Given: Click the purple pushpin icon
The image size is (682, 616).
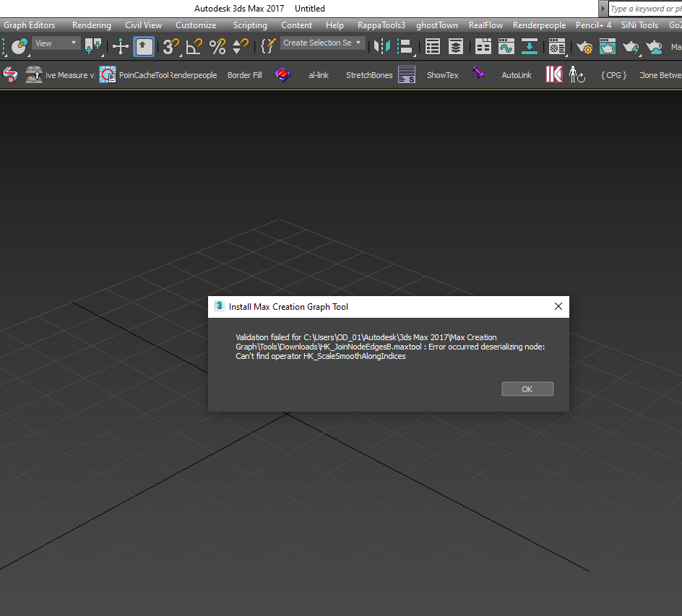Looking at the screenshot, I should click(480, 74).
